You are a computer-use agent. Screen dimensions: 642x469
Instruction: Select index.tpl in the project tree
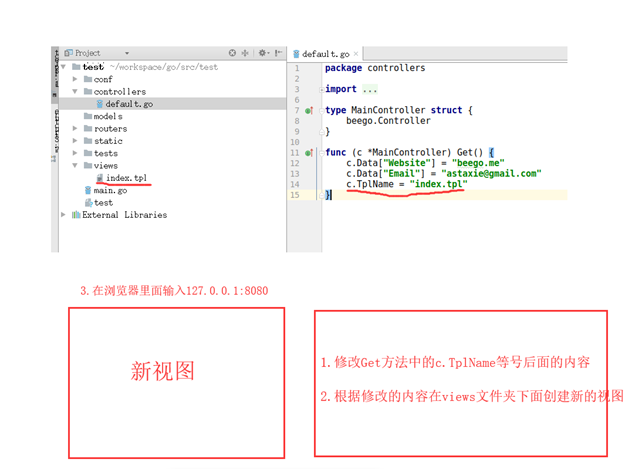126,178
